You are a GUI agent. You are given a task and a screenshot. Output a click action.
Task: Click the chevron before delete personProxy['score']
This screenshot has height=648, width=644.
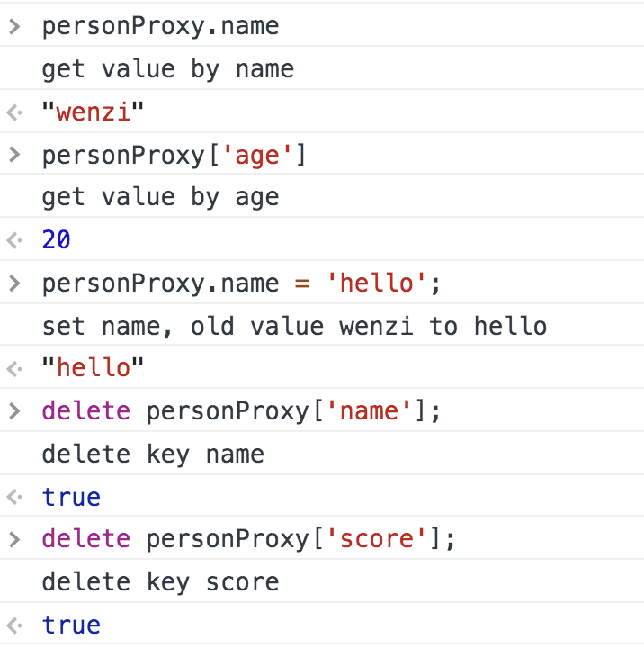point(13,539)
